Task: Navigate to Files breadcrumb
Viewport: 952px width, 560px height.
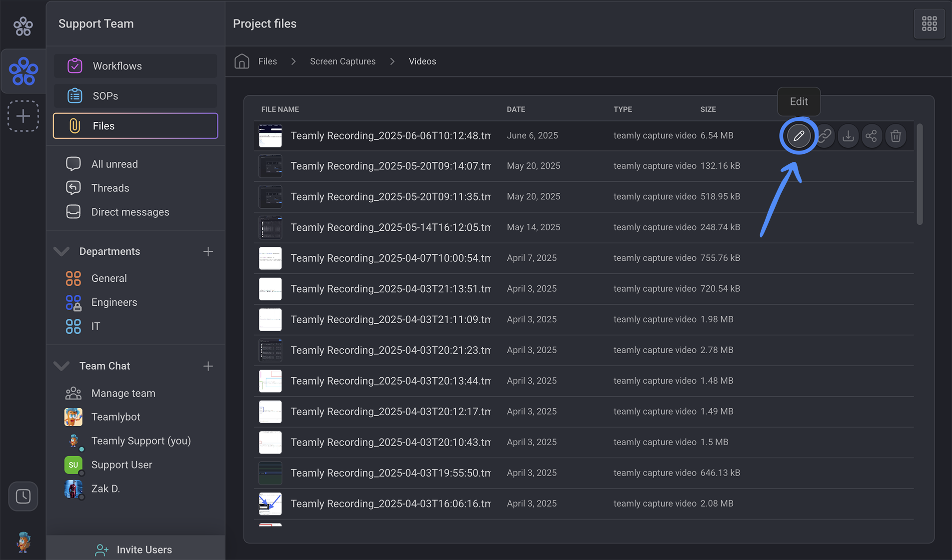Action: click(x=267, y=61)
